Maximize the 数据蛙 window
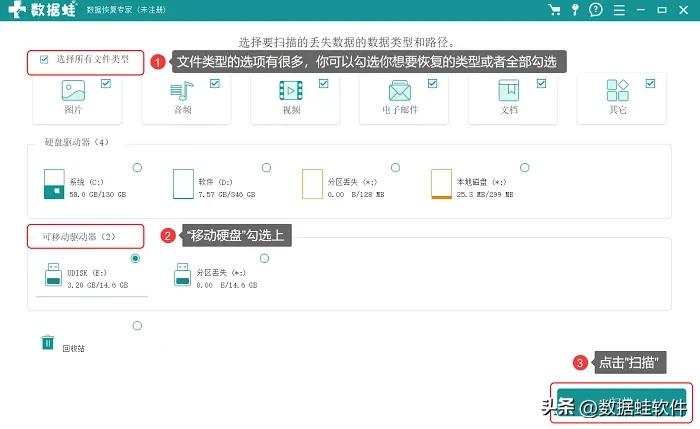Viewport: 700px width, 429px height. [x=662, y=10]
